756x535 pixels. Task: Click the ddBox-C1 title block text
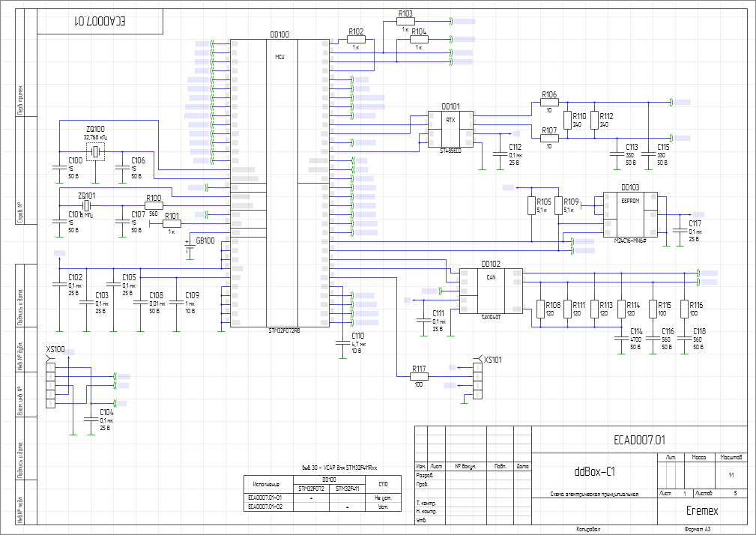pyautogui.click(x=594, y=471)
